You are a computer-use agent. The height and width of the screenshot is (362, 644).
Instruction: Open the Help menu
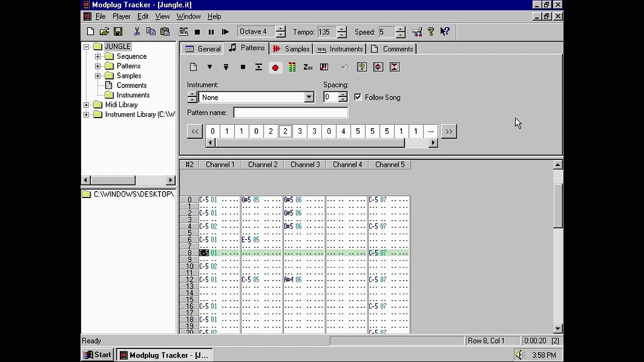point(214,16)
